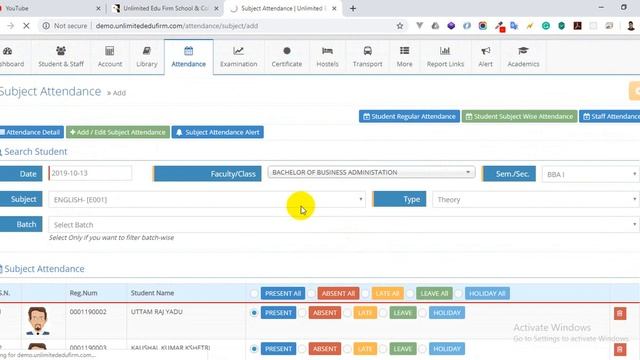
Task: Open a new browser tab
Action: [x=353, y=9]
